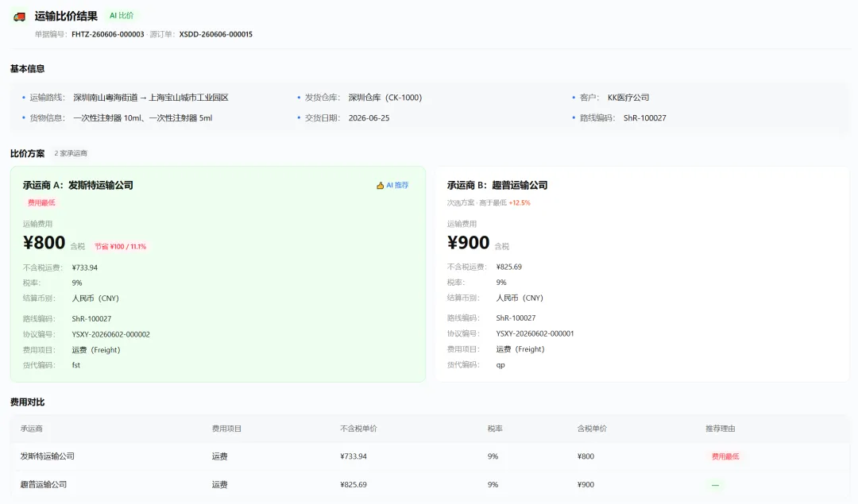
Task: Click agreement number YSXY-20260602-000002
Action: point(110,334)
